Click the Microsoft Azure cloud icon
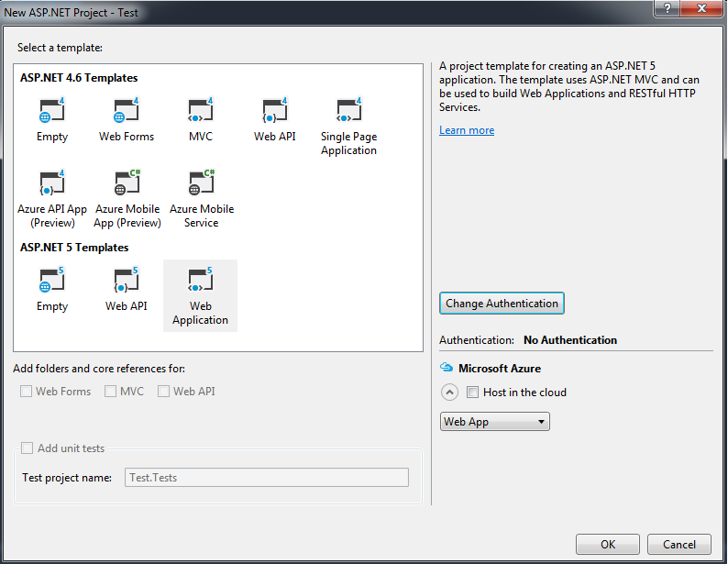The height and width of the screenshot is (564, 728). [447, 368]
